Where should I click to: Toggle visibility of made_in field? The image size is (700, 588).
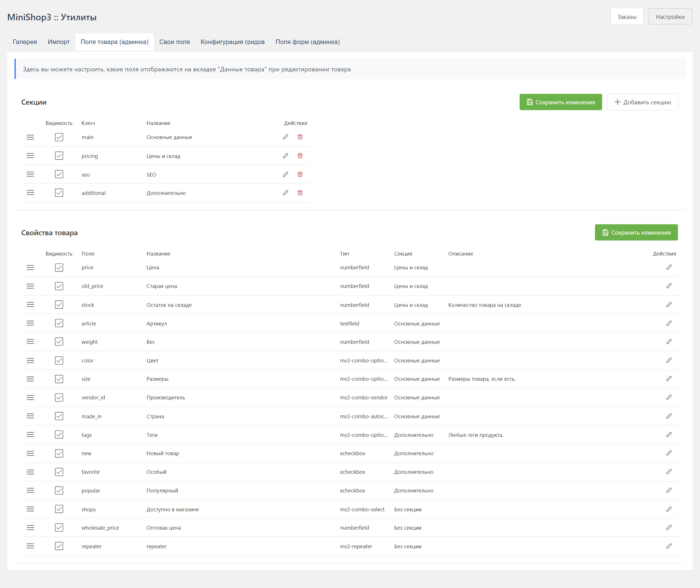click(59, 416)
